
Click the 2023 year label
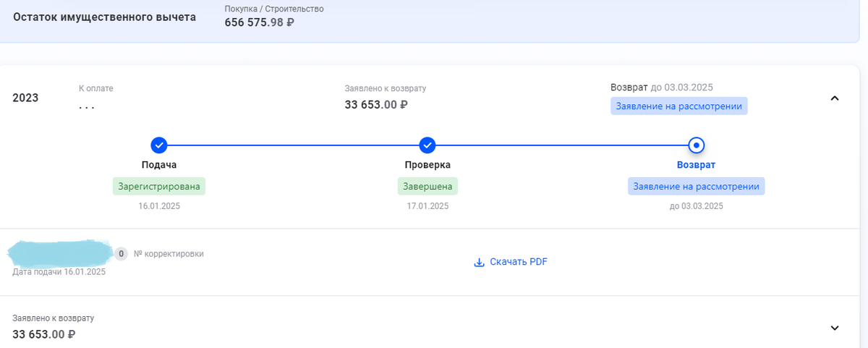[x=25, y=98]
